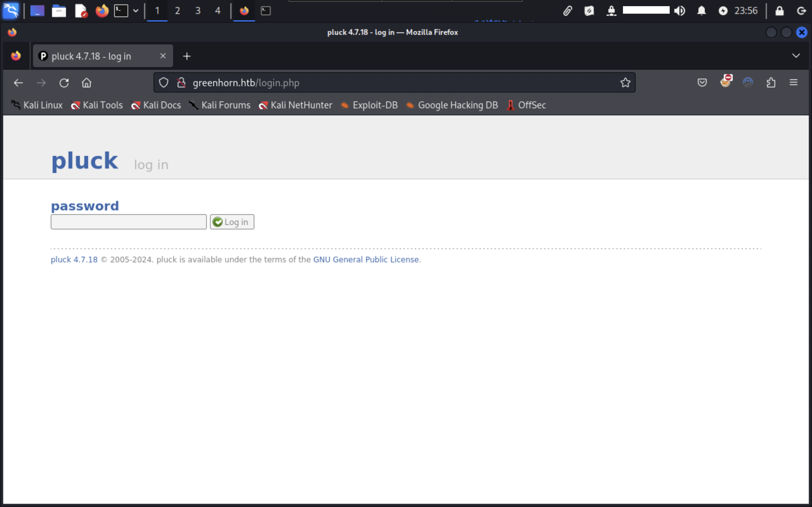This screenshot has height=507, width=812.
Task: Open the Firefox hamburger application menu
Action: 793,83
